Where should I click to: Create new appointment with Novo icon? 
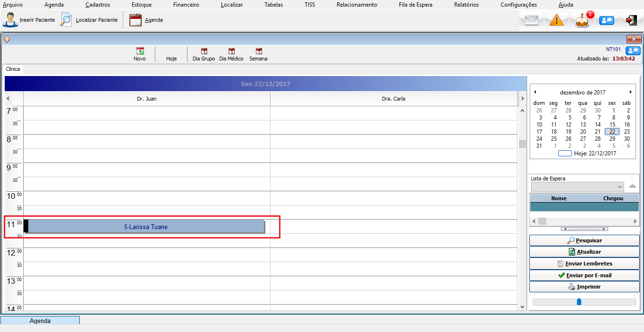[x=140, y=51]
